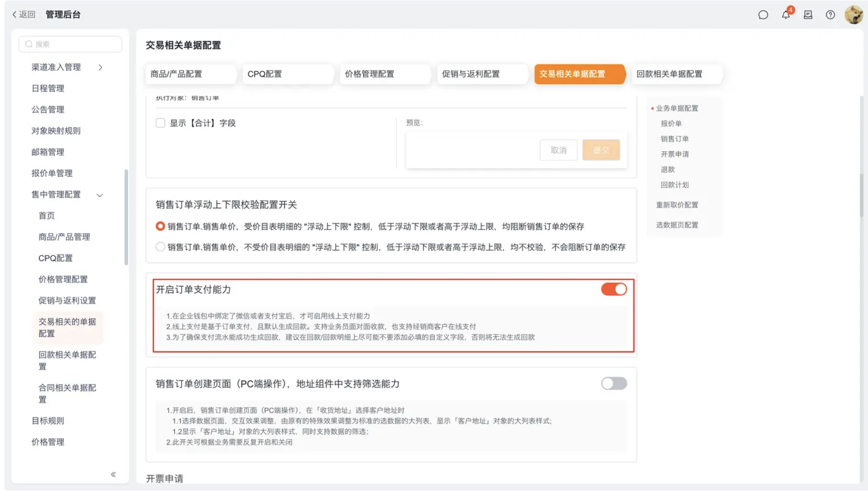Open the help question mark icon

(830, 15)
